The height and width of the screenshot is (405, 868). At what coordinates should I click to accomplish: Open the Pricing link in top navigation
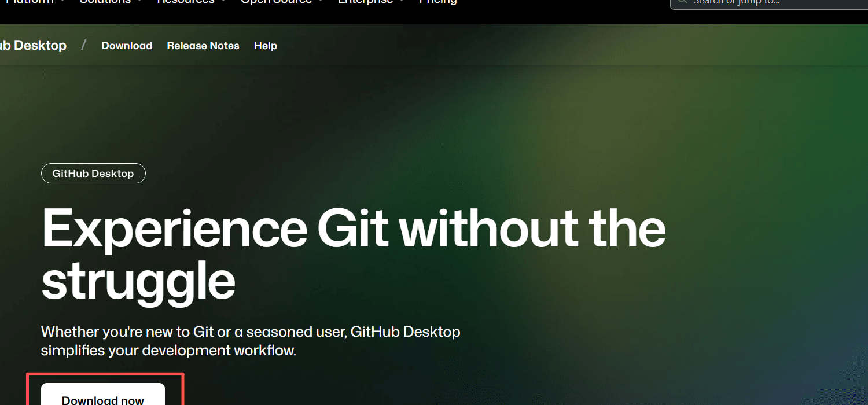tap(438, 2)
